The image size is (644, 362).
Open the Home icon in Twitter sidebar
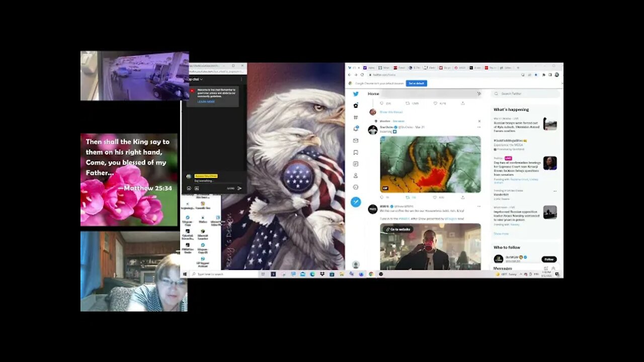[x=356, y=106]
